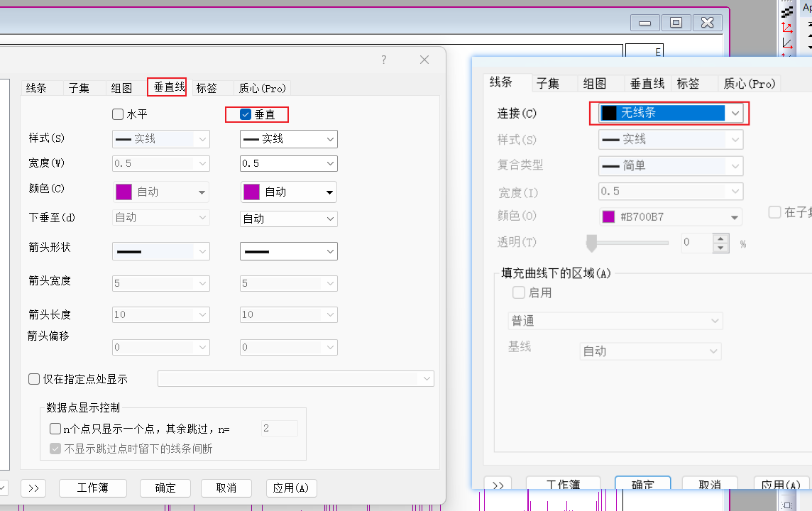
Task: Open the 水平 column 样式 实线 dropdown
Action: point(161,139)
